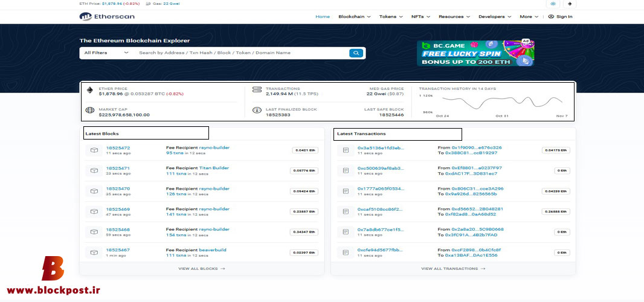Open transaction hash 0xcaf5108cc86f2
The image size is (644, 302).
(381, 209)
